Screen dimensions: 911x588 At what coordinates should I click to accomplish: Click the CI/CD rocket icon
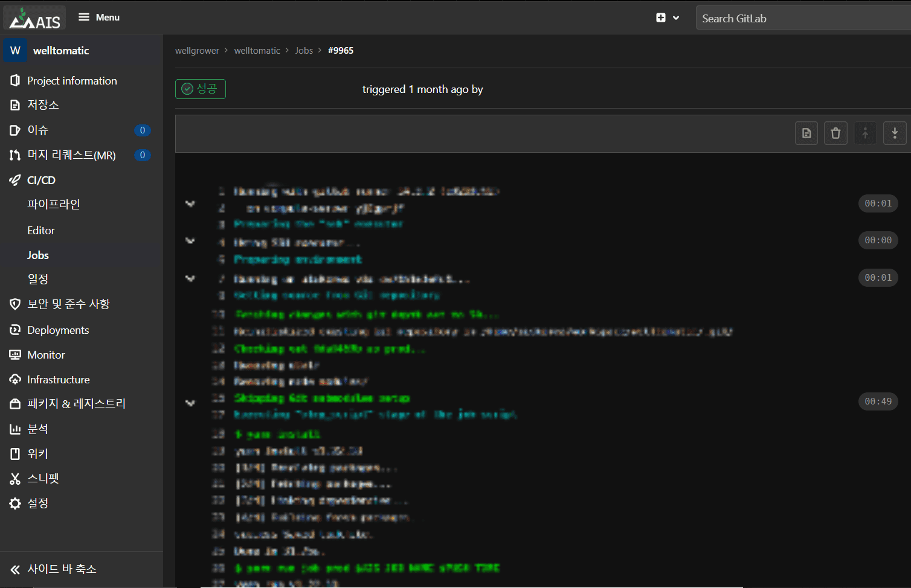click(x=15, y=180)
